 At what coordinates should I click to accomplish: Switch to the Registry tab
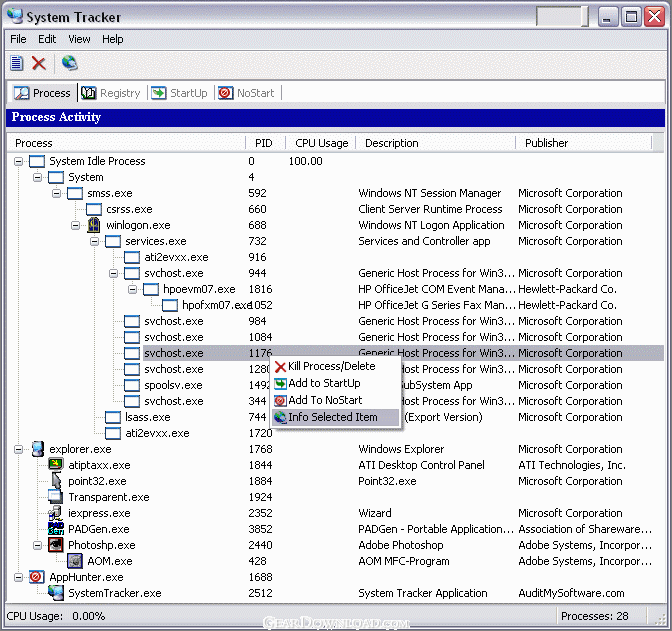111,93
